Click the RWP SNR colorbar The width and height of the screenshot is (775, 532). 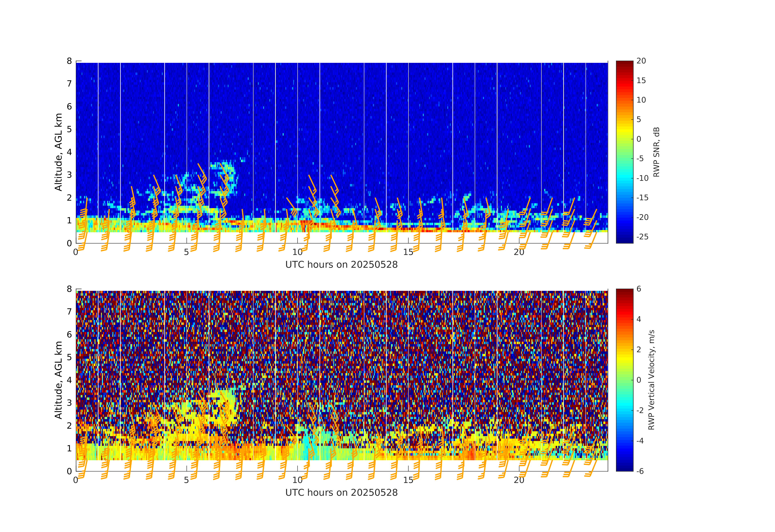[x=624, y=152]
